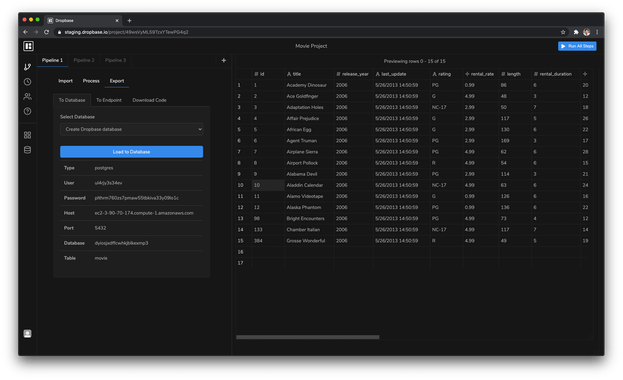Viewport: 623px width, 380px height.
Task: Open the team users icon in sidebar
Action: (x=27, y=96)
